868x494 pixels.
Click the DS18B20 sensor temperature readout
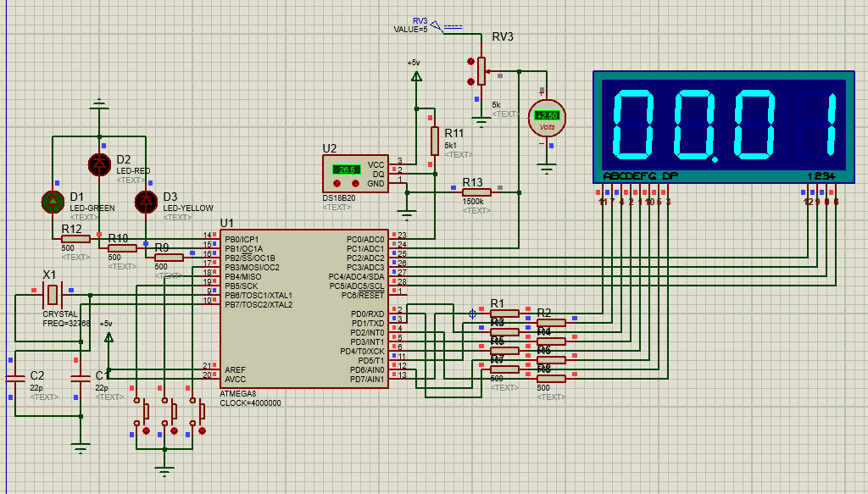click(345, 169)
